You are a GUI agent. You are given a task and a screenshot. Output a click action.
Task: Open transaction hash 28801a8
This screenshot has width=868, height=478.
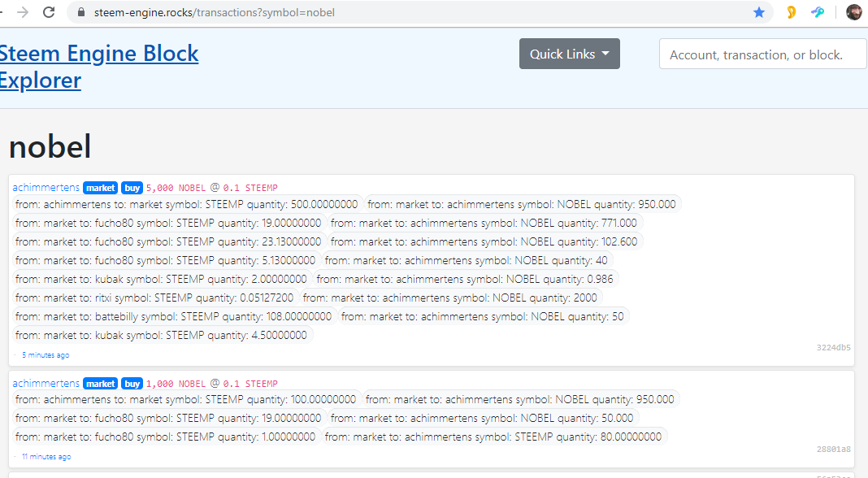click(833, 450)
